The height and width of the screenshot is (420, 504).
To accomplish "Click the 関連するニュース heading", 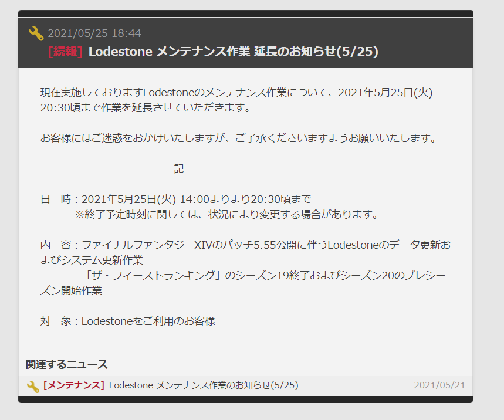I will pos(66,364).
